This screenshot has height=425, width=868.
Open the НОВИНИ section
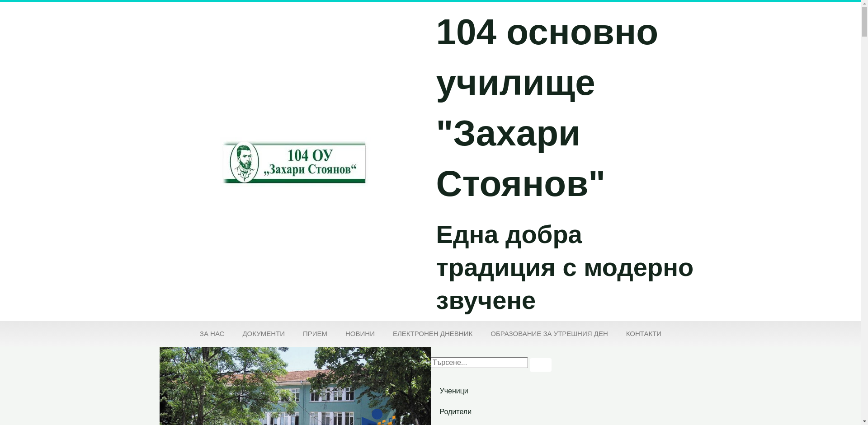[x=360, y=334]
